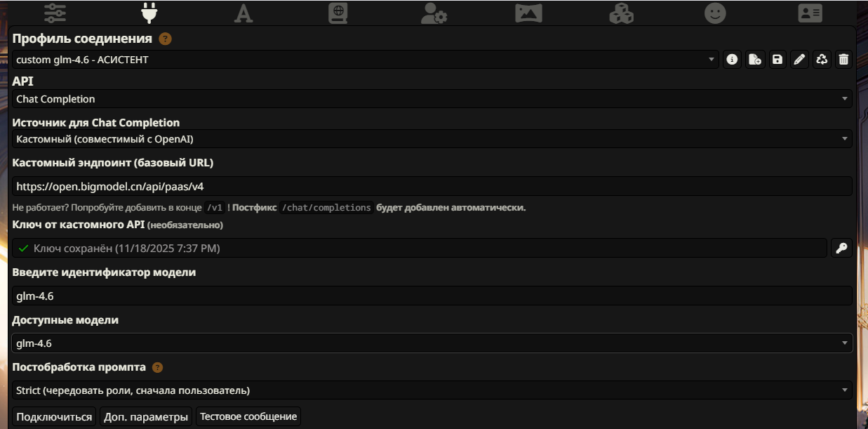Screen dimensions: 868x429
Task: Delete the connection profile trash icon
Action: (843, 60)
